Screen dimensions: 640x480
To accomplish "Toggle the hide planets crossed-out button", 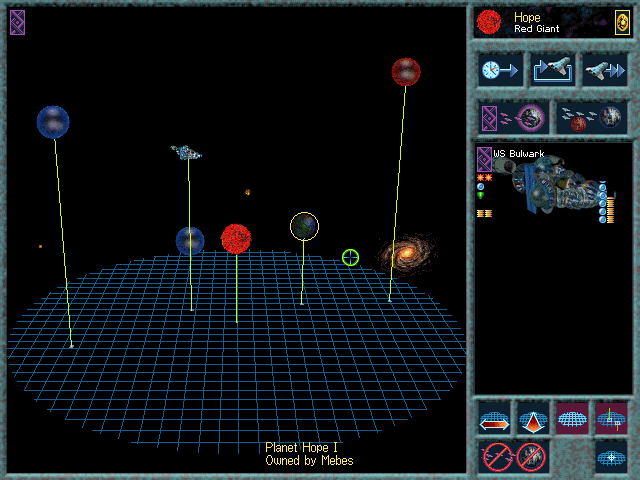I will [531, 457].
